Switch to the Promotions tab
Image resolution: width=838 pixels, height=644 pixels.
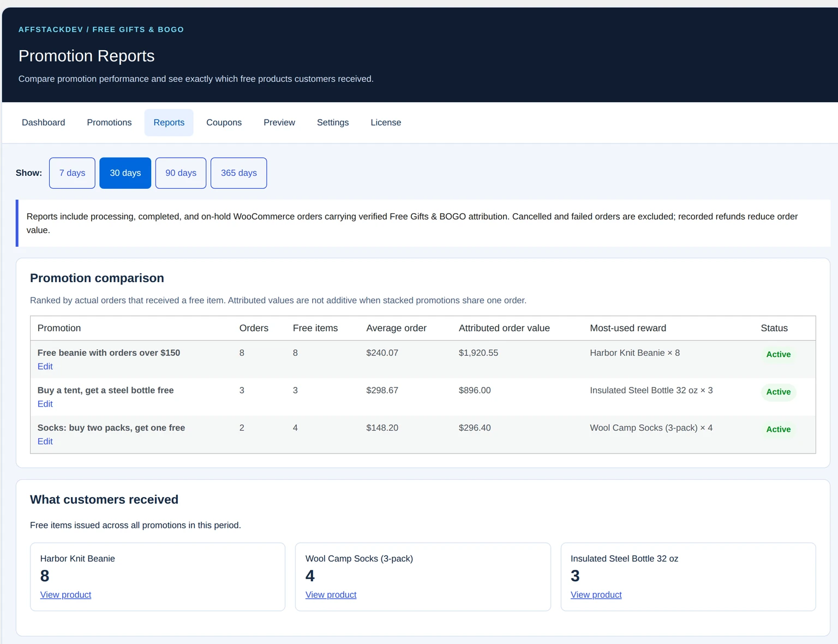109,122
